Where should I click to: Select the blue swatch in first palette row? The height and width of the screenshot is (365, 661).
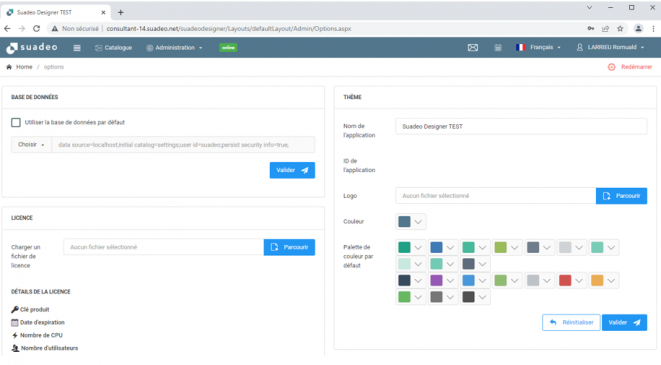tap(436, 247)
